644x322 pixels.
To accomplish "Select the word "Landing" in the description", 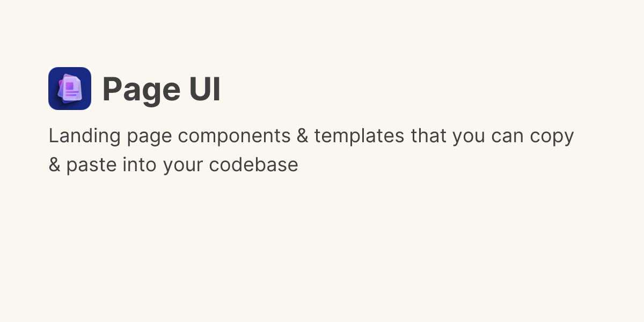I will (85, 136).
